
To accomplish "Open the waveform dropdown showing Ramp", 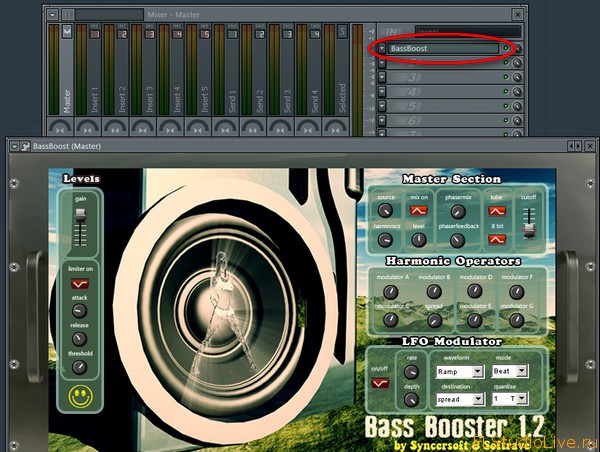I will point(460,371).
